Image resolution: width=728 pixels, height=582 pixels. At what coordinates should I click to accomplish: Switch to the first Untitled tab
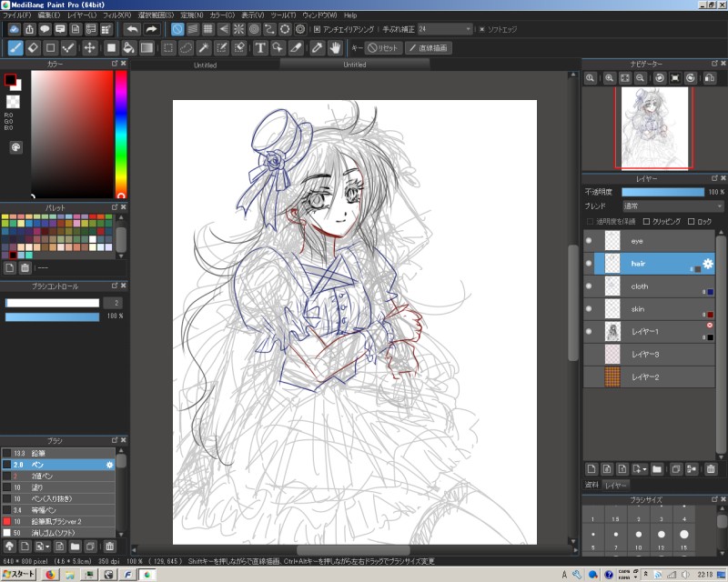pos(206,65)
